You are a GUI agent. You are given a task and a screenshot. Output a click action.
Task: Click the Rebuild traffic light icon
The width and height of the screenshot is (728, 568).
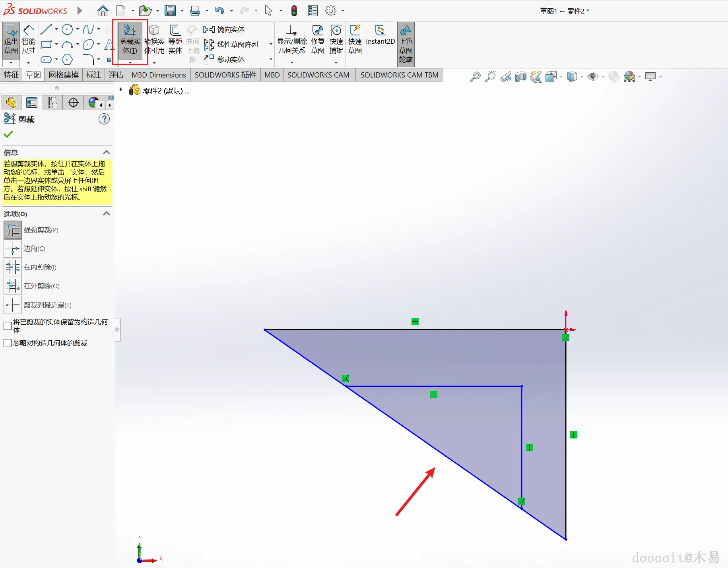coord(294,11)
